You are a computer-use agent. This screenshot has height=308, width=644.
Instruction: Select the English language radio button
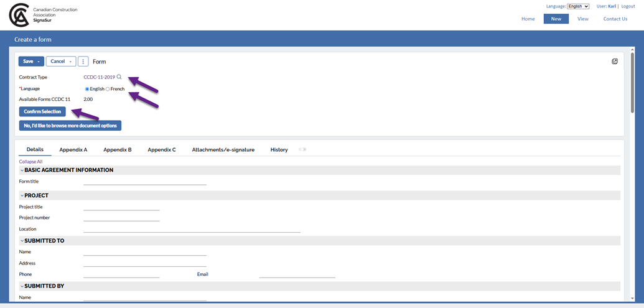click(x=87, y=89)
